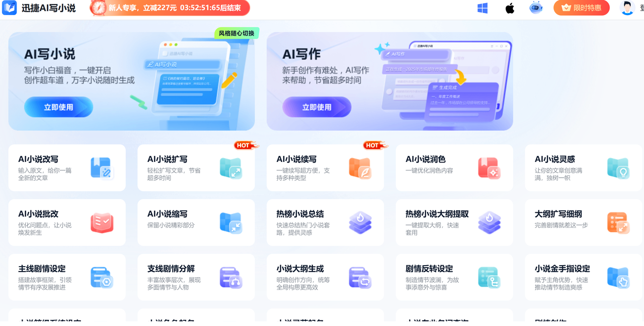Click the 迅捷AI写小说 app title text

point(48,8)
